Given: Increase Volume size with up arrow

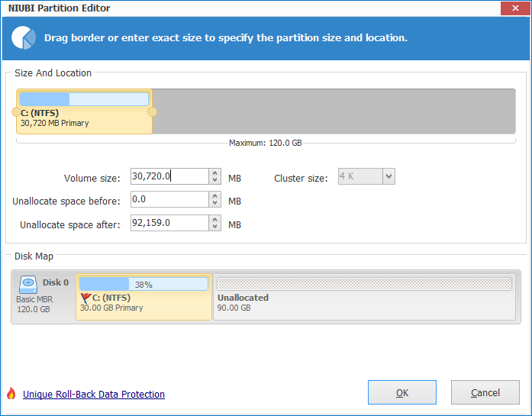Looking at the screenshot, I should [214, 173].
